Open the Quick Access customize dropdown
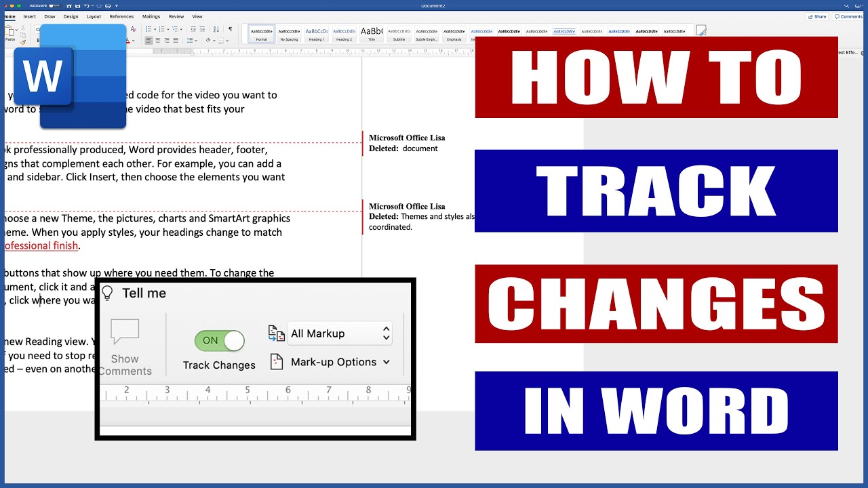 [117, 6]
